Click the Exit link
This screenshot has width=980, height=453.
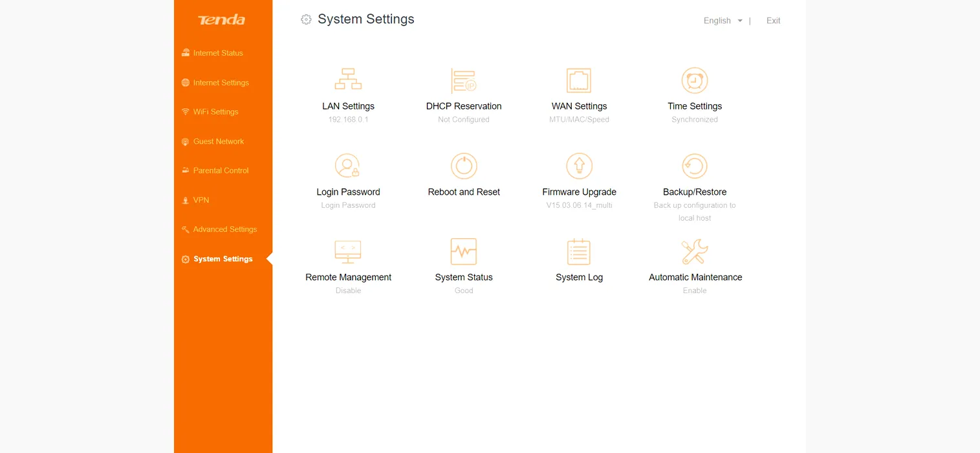(773, 21)
